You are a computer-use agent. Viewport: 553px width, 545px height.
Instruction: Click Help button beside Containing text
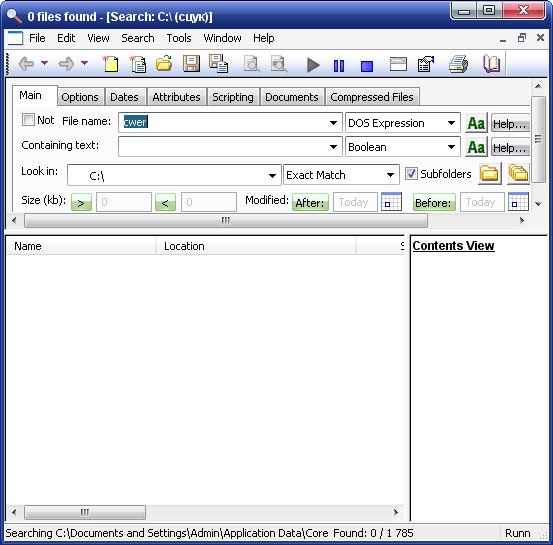pyautogui.click(x=510, y=147)
